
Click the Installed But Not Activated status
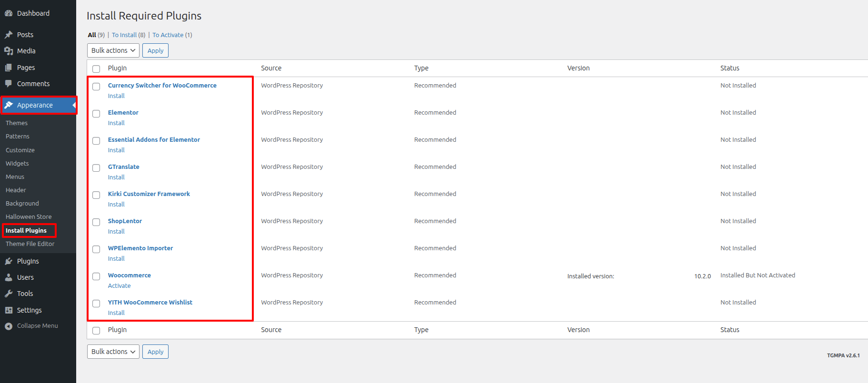click(758, 275)
